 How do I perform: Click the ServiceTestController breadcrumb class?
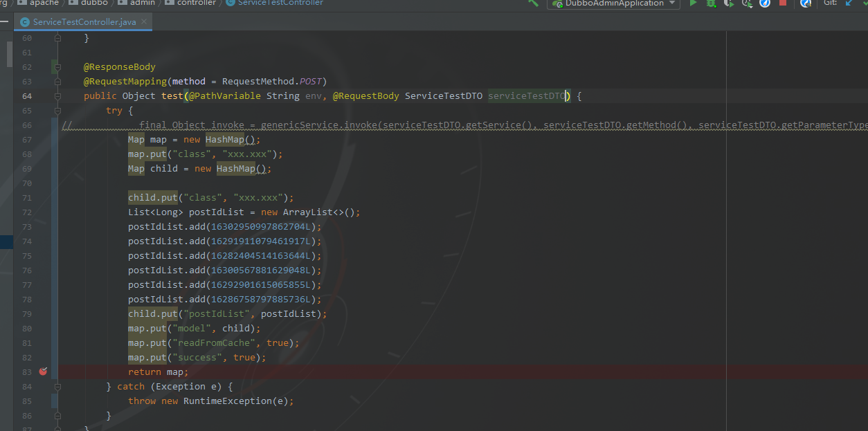(274, 3)
